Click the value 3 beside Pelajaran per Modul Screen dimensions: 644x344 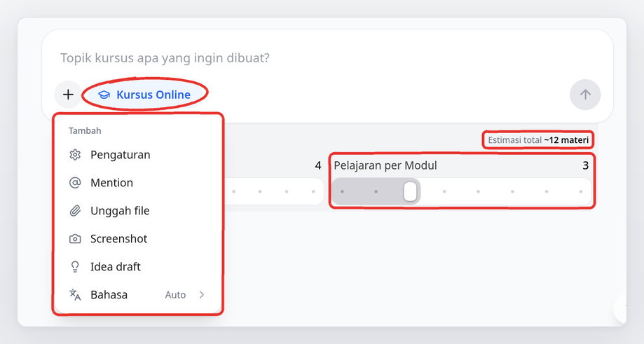pyautogui.click(x=585, y=165)
